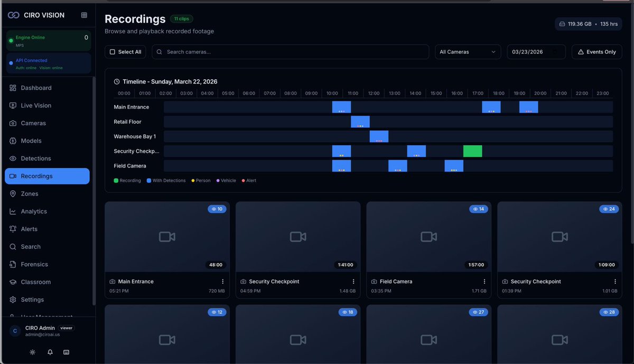634x364 pixels.
Task: Click the red Alert legend item
Action: pos(249,181)
